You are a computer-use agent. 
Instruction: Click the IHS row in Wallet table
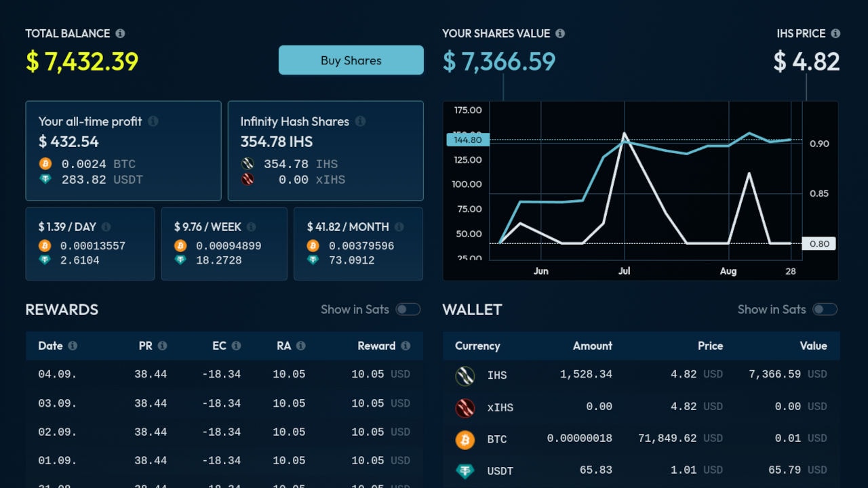(x=641, y=375)
